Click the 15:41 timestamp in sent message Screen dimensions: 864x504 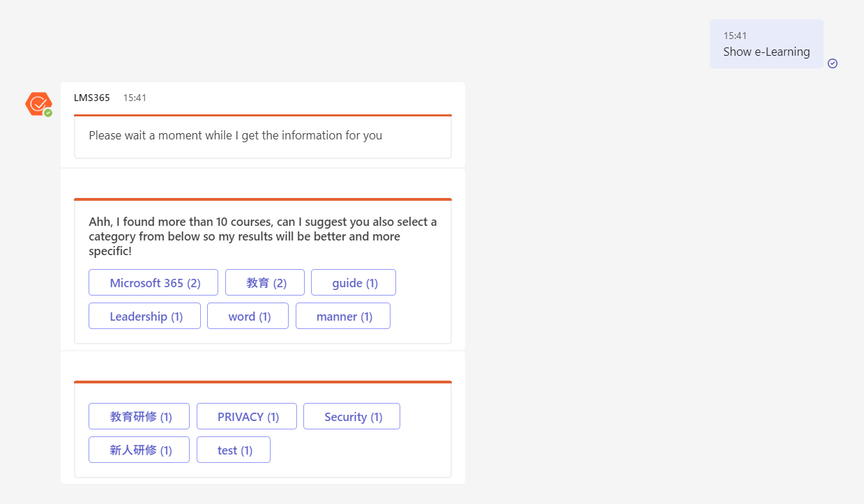coord(735,36)
